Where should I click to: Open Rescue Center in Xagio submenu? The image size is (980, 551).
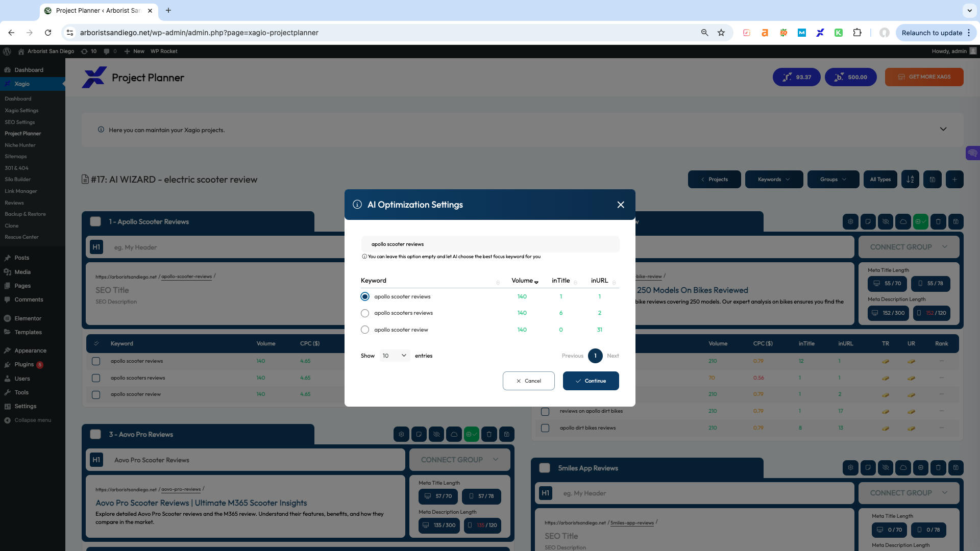coord(21,237)
